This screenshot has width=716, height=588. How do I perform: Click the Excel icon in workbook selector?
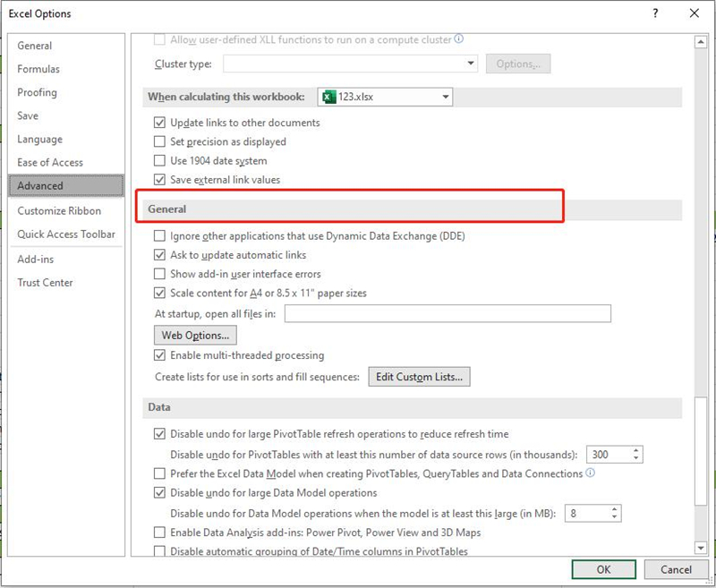328,97
